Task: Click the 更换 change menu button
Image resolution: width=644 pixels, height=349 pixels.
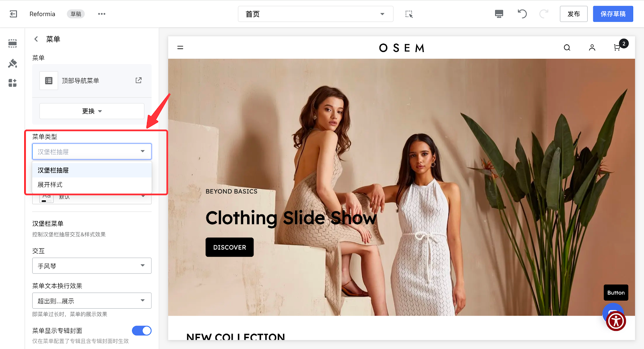Action: click(x=92, y=111)
